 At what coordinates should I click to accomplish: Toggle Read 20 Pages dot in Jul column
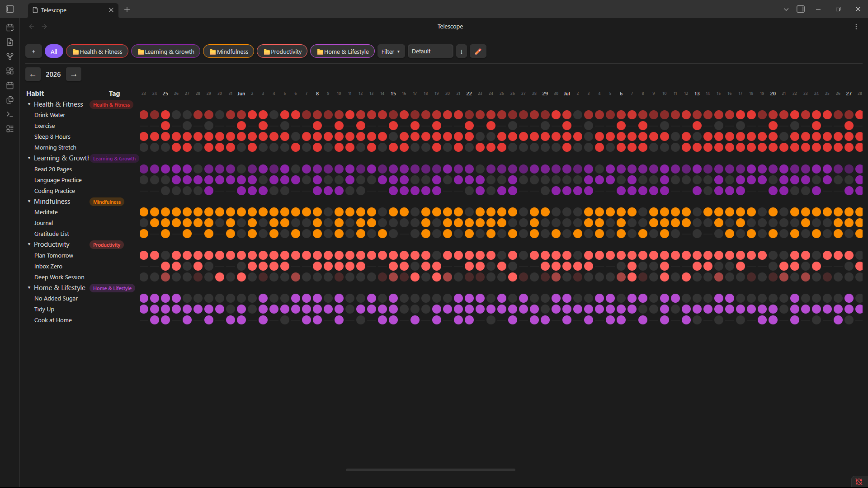tap(567, 169)
